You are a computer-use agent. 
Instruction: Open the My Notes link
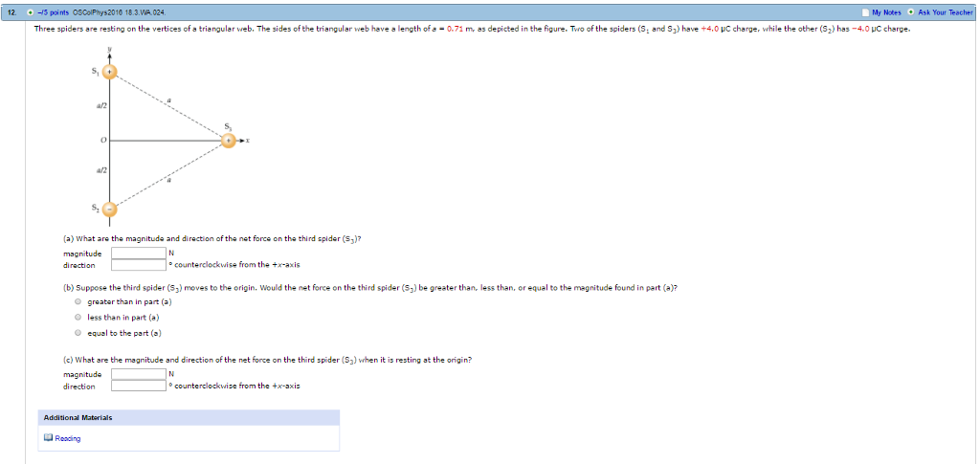tap(887, 12)
